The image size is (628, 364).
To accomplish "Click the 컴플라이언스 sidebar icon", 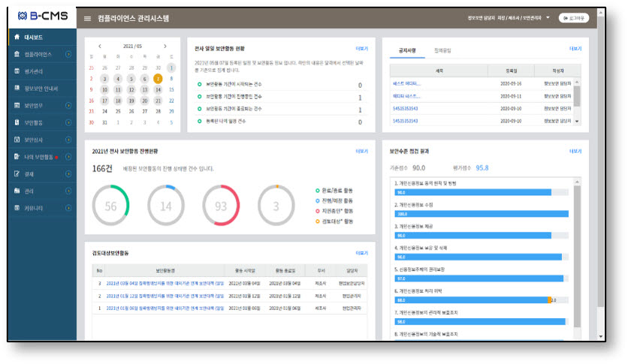I will [17, 54].
